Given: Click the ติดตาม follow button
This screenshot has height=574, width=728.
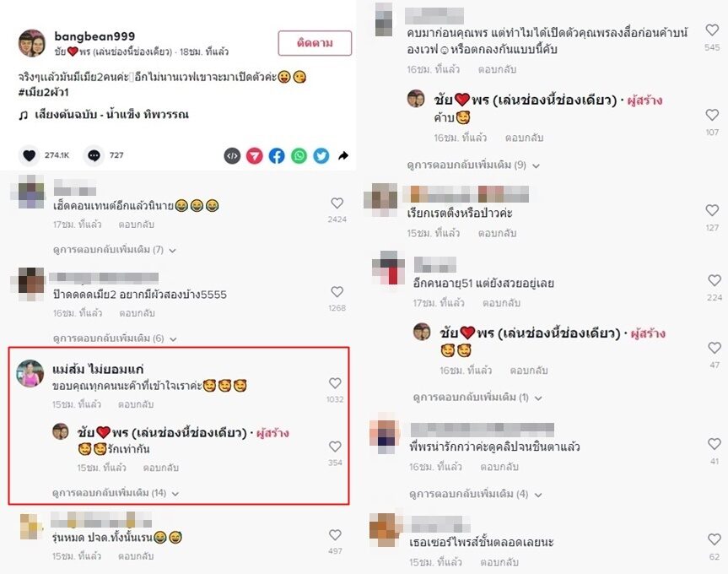Looking at the screenshot, I should (x=315, y=43).
